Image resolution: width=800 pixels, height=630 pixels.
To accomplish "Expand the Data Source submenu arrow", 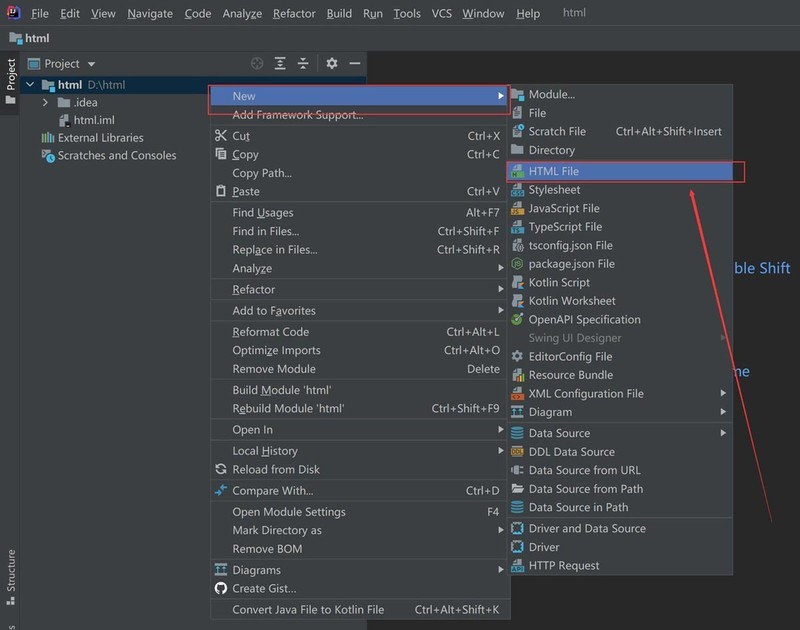I will click(x=722, y=433).
